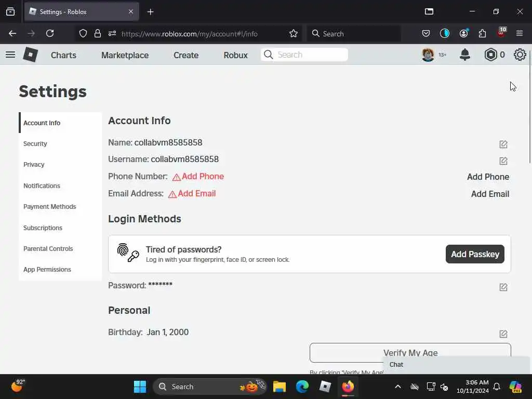Close the Settings - Roblox tab
The width and height of the screenshot is (532, 399).
[131, 11]
